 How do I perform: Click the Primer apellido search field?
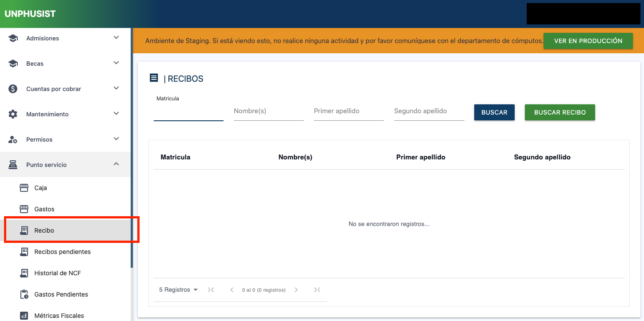tap(348, 111)
